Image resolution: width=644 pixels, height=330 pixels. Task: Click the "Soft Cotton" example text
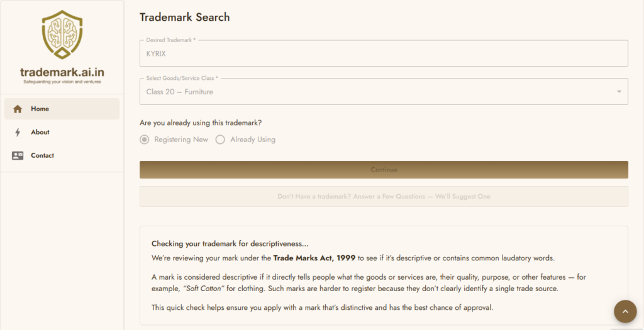coord(203,289)
